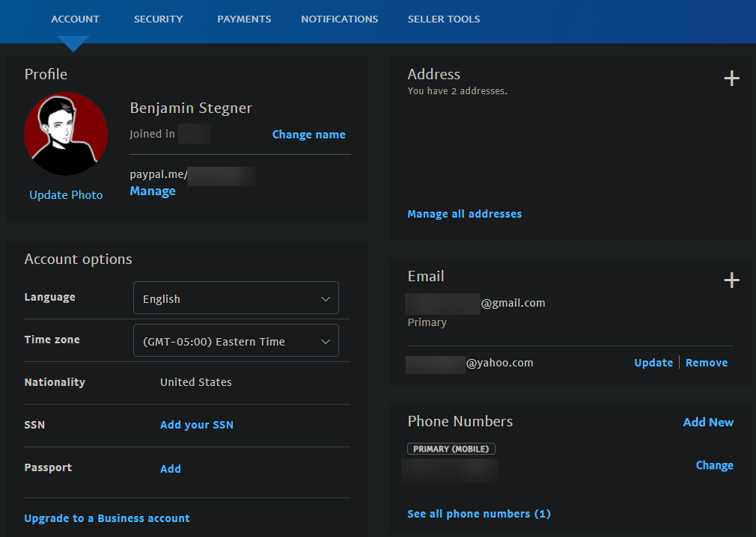Open Manage all addresses
Image resolution: width=756 pixels, height=537 pixels.
(464, 214)
